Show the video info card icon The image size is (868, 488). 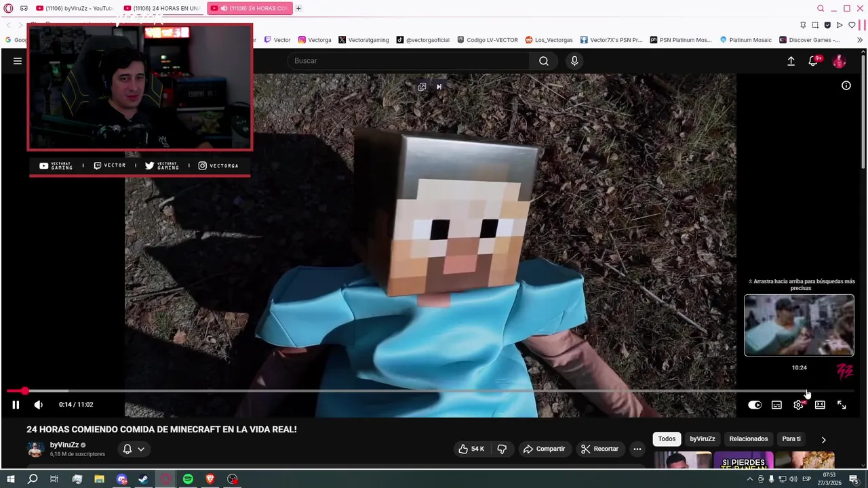(x=846, y=85)
